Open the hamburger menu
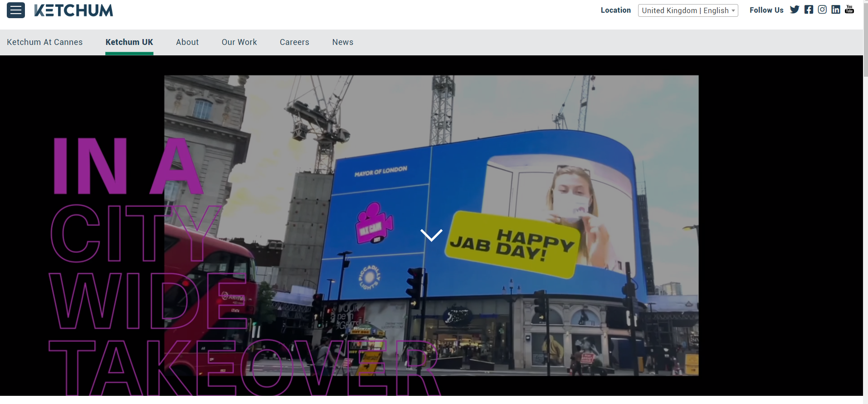Viewport: 868px width, 404px height. point(16,10)
